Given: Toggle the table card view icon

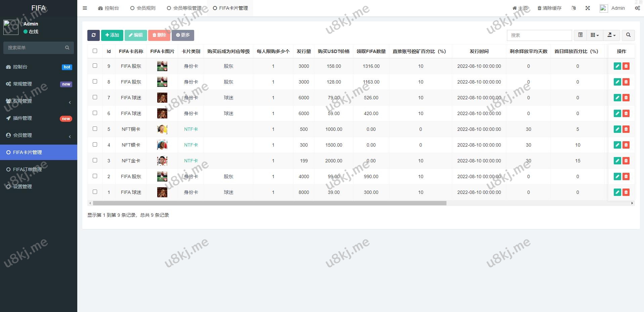Looking at the screenshot, I should (580, 35).
